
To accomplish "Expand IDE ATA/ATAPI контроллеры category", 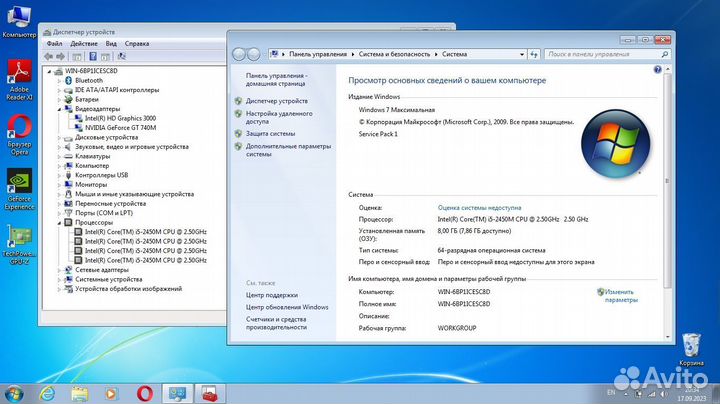I will [x=59, y=90].
